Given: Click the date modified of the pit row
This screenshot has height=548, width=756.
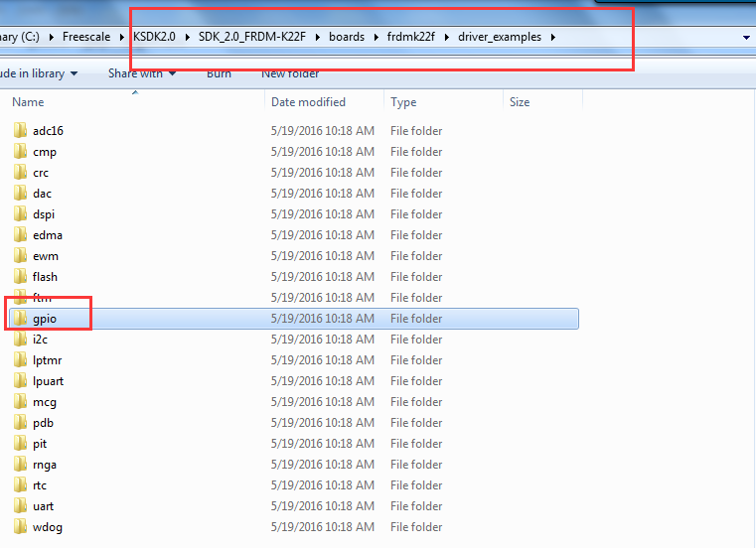Looking at the screenshot, I should click(323, 444).
